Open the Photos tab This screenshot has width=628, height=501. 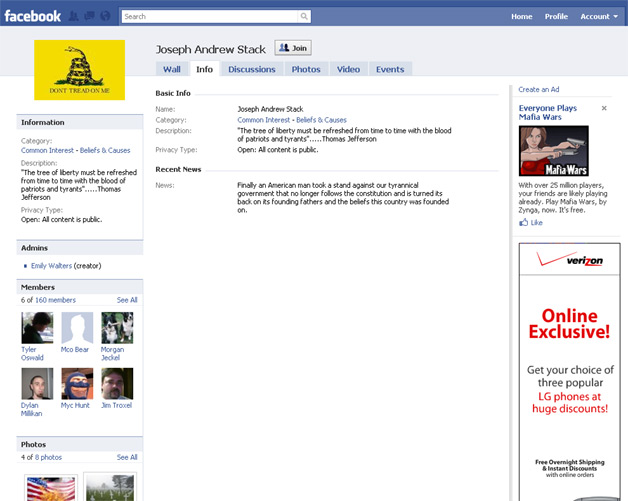(x=306, y=69)
